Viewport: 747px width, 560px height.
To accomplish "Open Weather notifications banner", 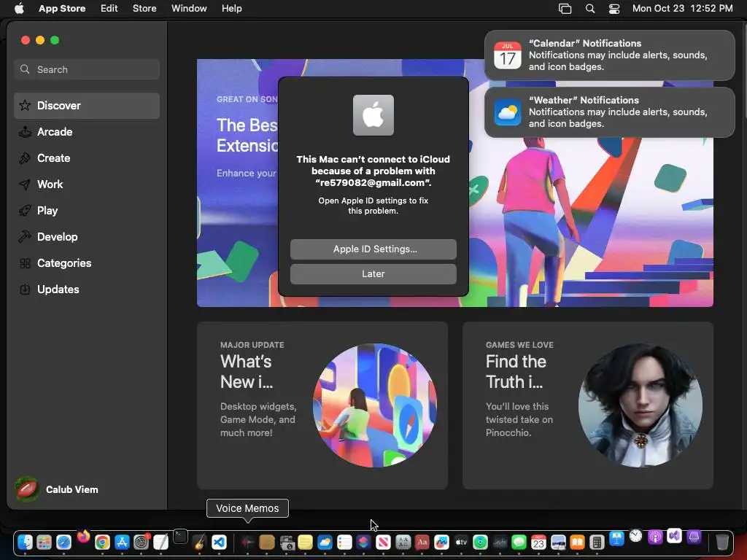I will (610, 112).
